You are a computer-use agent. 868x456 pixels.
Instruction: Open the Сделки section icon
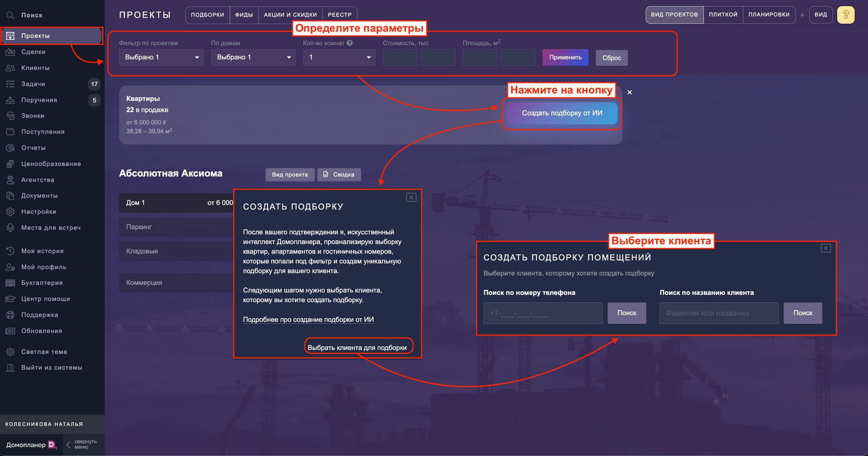coord(10,52)
